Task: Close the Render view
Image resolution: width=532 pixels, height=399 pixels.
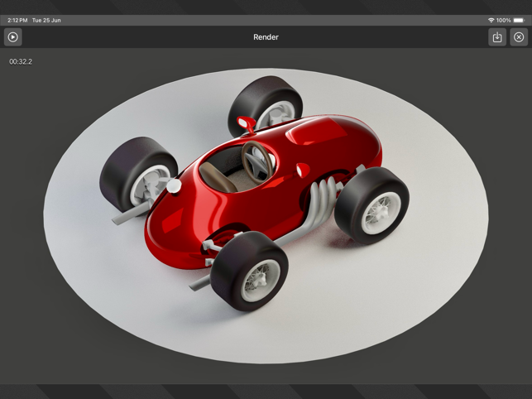Action: tap(519, 37)
